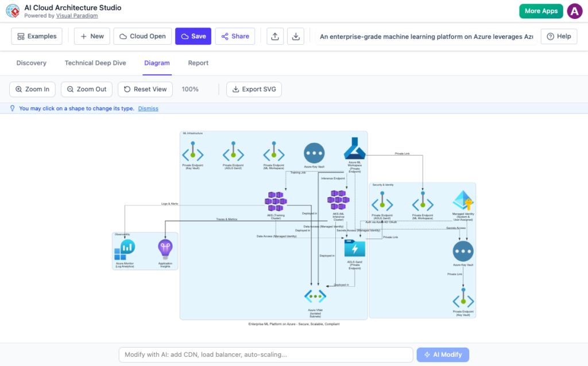Select the Azure VNet icon in the diagram
Viewport: 588px width, 366px height.
click(x=315, y=296)
